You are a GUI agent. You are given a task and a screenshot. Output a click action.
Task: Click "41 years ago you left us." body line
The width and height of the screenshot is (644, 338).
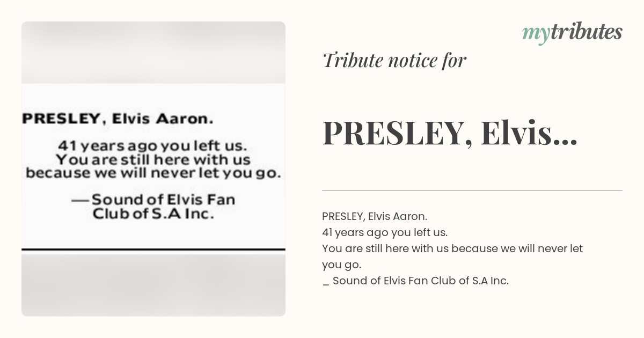pyautogui.click(x=385, y=232)
